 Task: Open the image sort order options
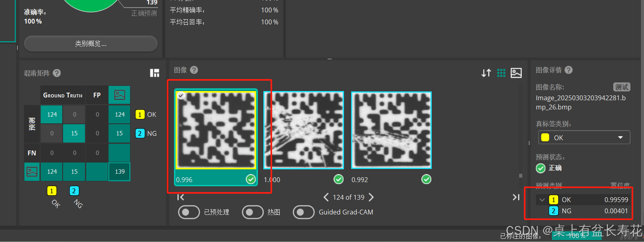pos(486,73)
